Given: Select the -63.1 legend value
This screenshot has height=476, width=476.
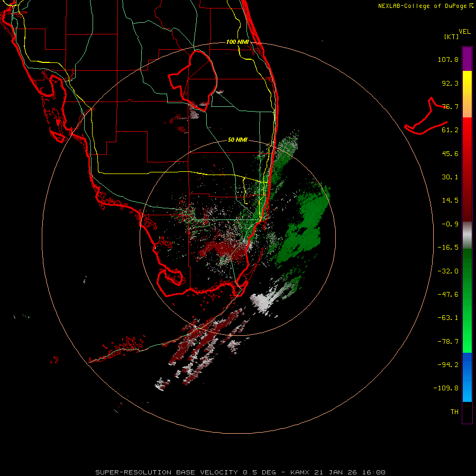Looking at the screenshot, I should click(x=448, y=318).
